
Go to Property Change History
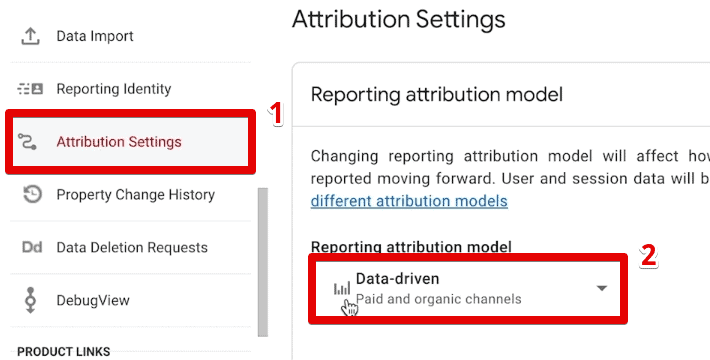click(x=130, y=195)
